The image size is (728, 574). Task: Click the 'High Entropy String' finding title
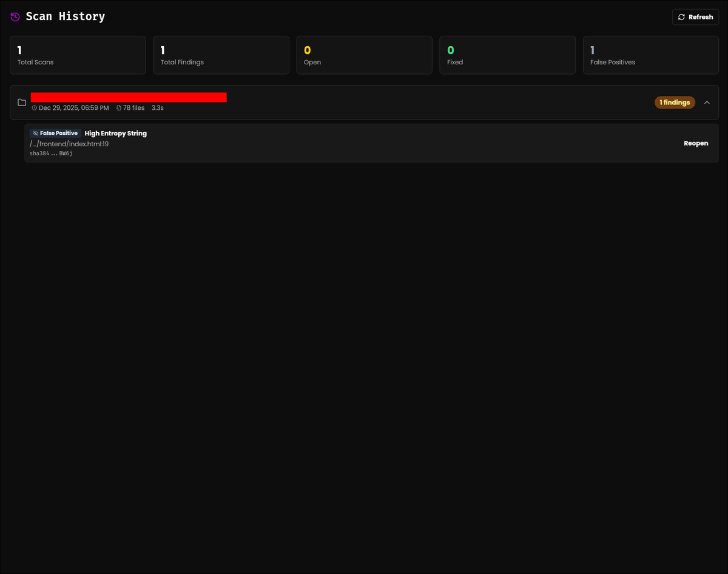(x=115, y=133)
